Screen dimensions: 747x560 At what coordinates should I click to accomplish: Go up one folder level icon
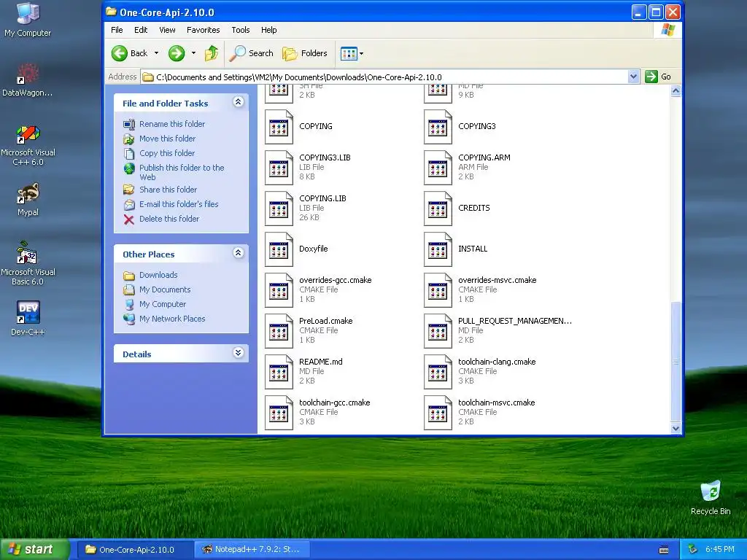(212, 53)
